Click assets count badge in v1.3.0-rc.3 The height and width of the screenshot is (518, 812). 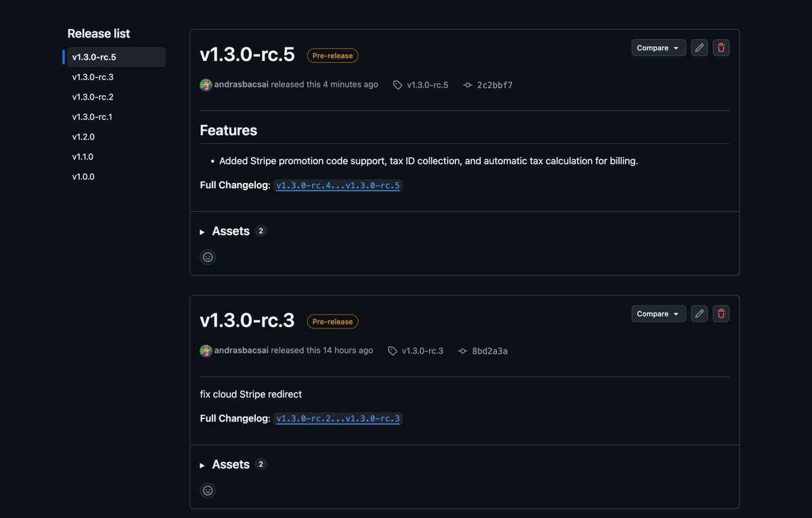point(261,465)
